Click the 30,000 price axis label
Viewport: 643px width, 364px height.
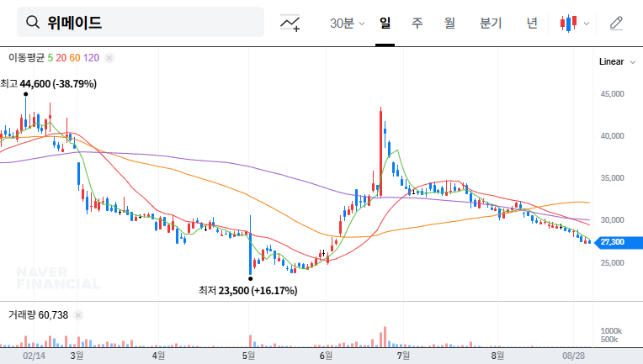[612, 220]
